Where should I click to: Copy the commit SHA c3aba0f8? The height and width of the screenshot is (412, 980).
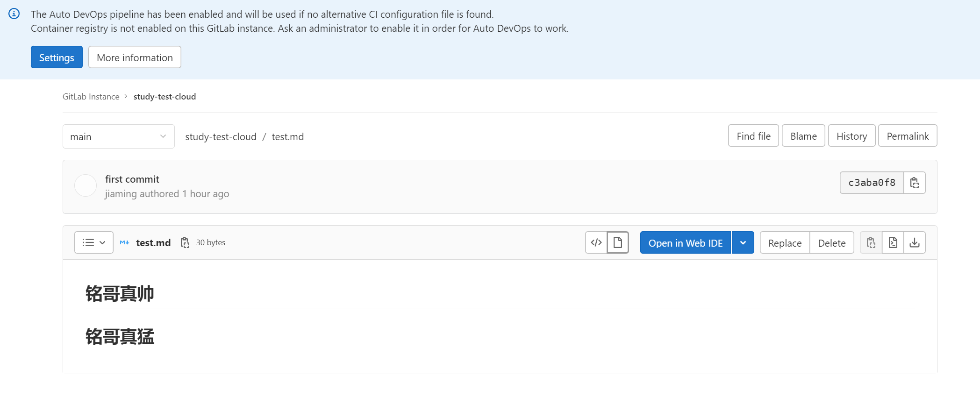(914, 183)
